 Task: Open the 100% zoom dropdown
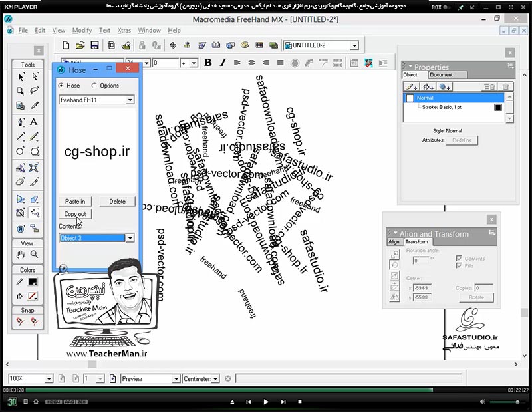(x=49, y=379)
